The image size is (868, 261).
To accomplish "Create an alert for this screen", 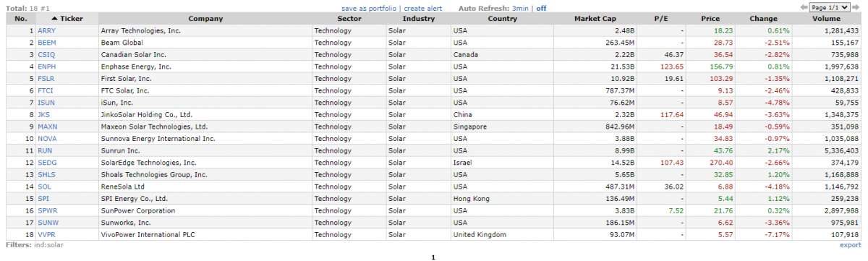I will click(423, 8).
